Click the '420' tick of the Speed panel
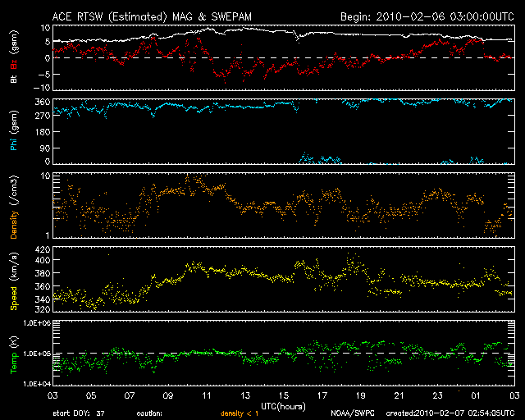The image size is (525, 420). (x=43, y=249)
